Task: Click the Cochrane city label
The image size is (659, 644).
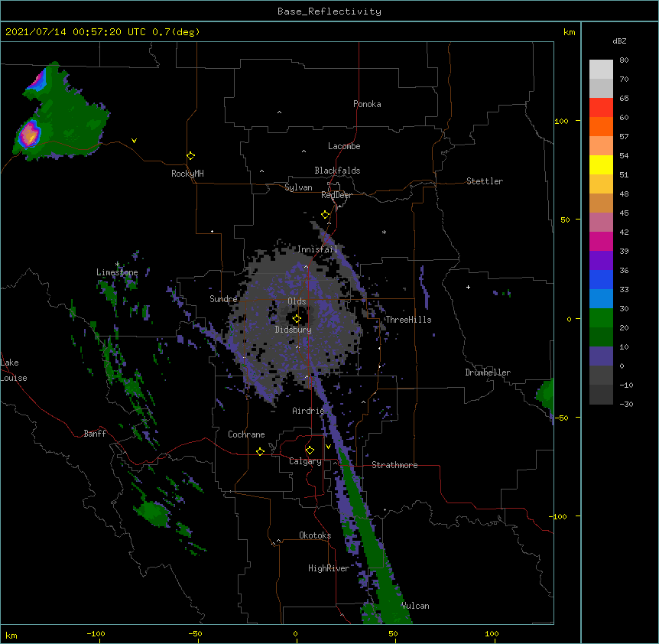Action: click(x=246, y=434)
